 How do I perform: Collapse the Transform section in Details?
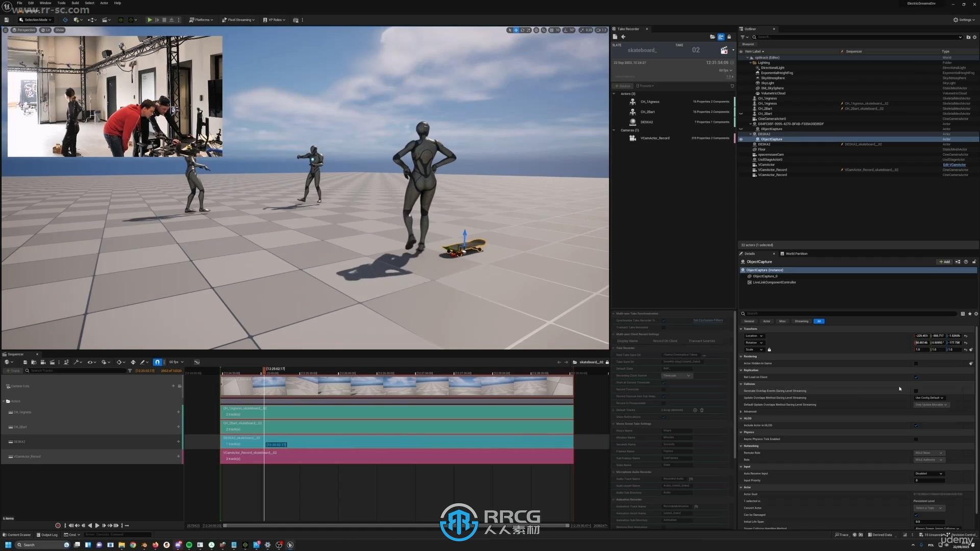pos(741,329)
